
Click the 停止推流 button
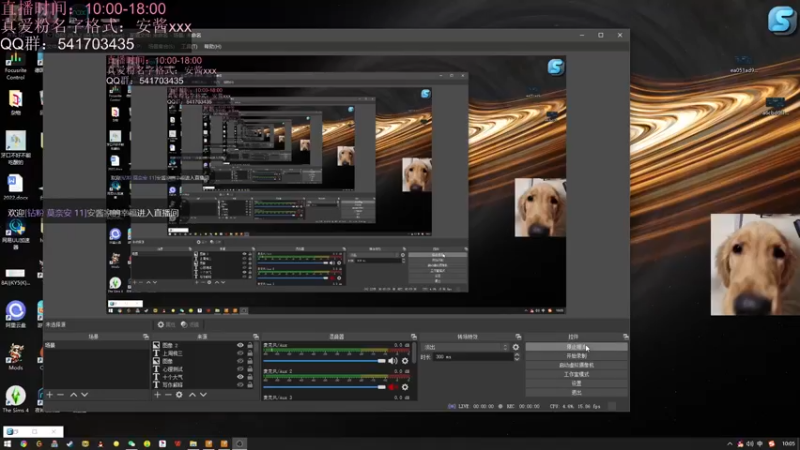(576, 347)
